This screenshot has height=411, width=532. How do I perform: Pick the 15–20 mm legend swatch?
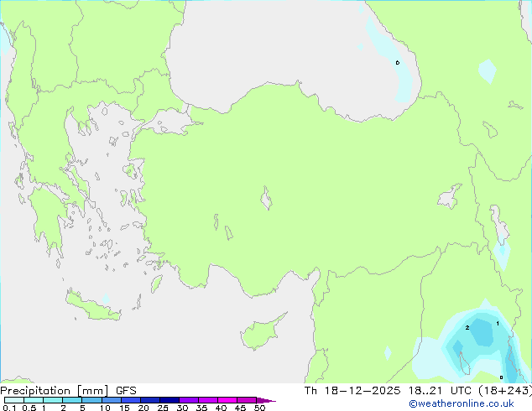point(130,400)
